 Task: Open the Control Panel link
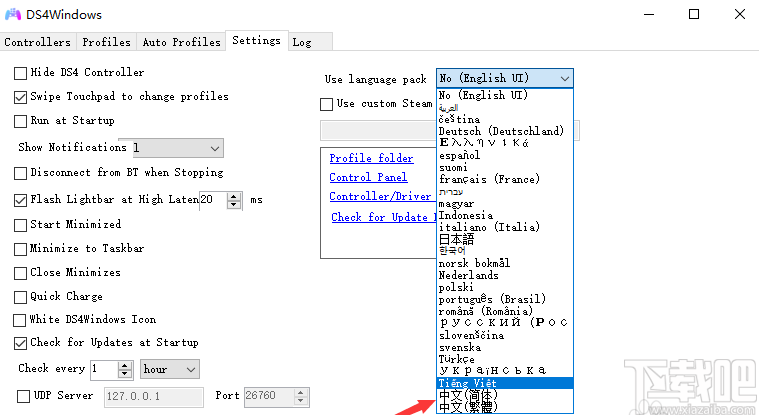[368, 178]
